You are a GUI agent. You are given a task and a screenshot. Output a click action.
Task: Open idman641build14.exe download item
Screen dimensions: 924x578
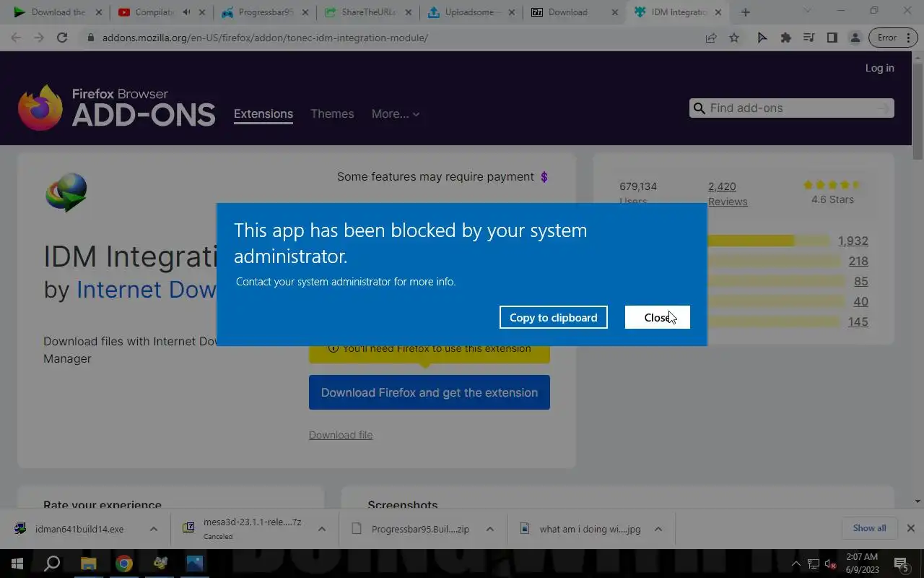click(79, 529)
